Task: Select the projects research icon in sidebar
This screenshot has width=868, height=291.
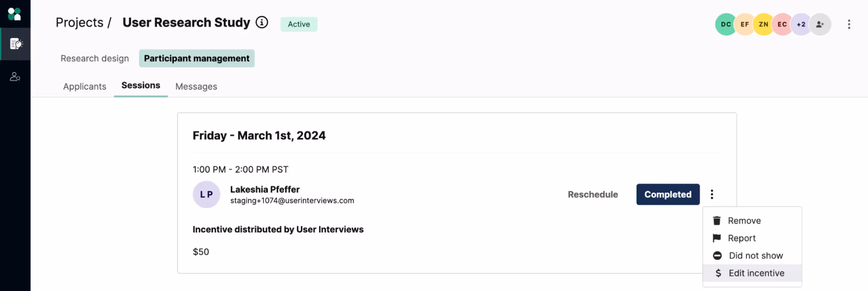Action: [x=16, y=44]
